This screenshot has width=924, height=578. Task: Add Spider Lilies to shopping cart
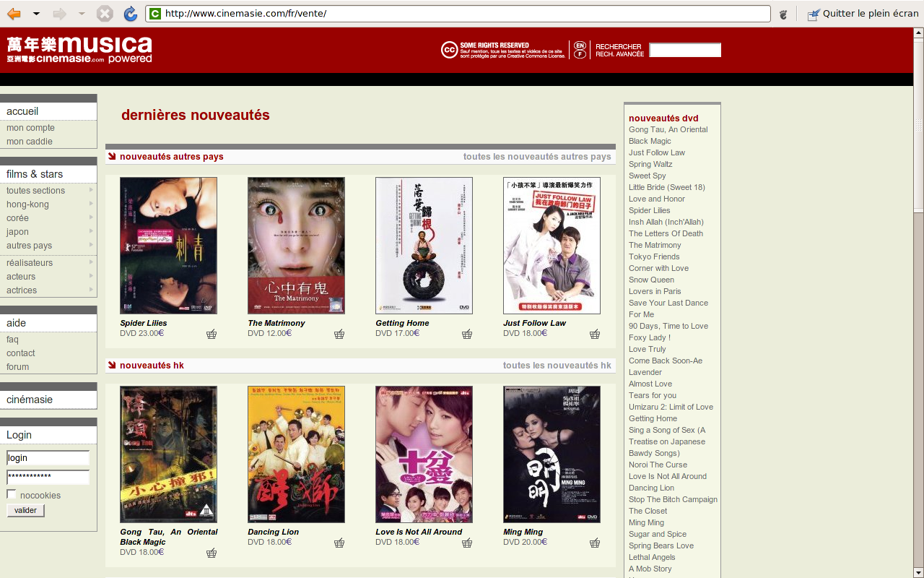click(212, 334)
